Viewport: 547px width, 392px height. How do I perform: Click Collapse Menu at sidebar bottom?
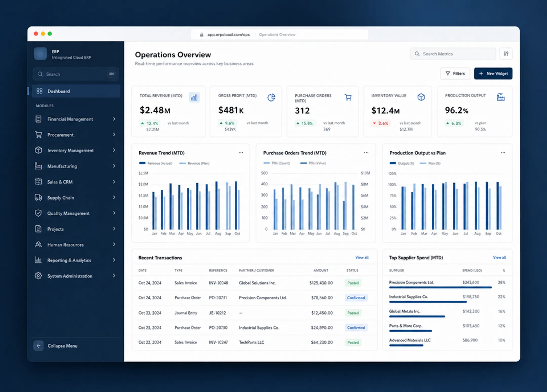coord(55,346)
